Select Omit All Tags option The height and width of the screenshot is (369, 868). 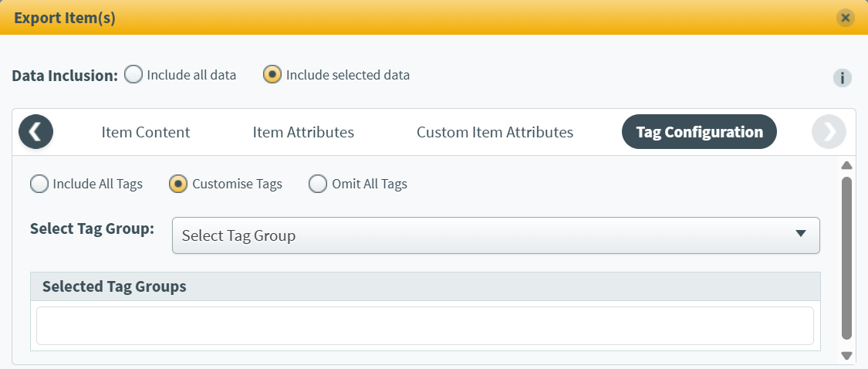click(x=318, y=184)
